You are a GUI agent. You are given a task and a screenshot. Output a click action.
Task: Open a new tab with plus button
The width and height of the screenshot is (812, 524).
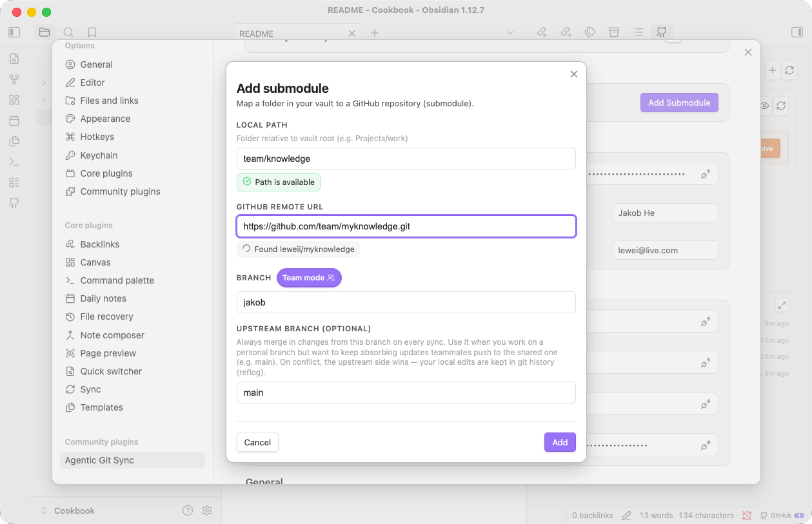point(375,33)
